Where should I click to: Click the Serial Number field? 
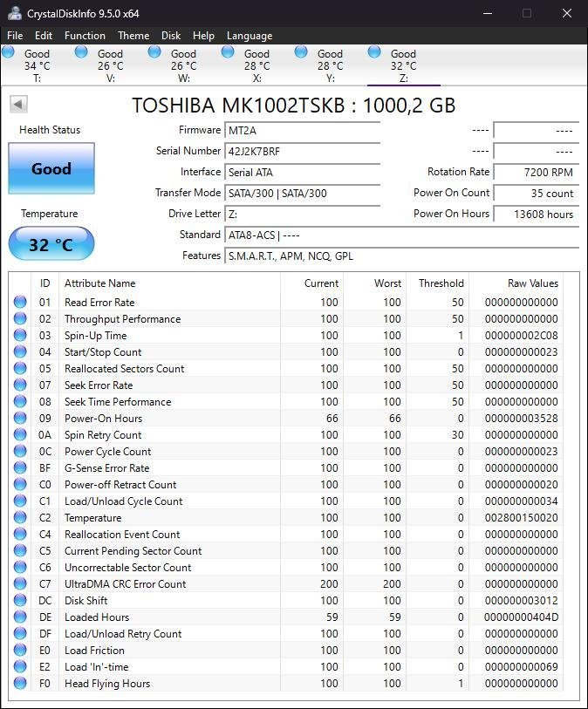302,151
